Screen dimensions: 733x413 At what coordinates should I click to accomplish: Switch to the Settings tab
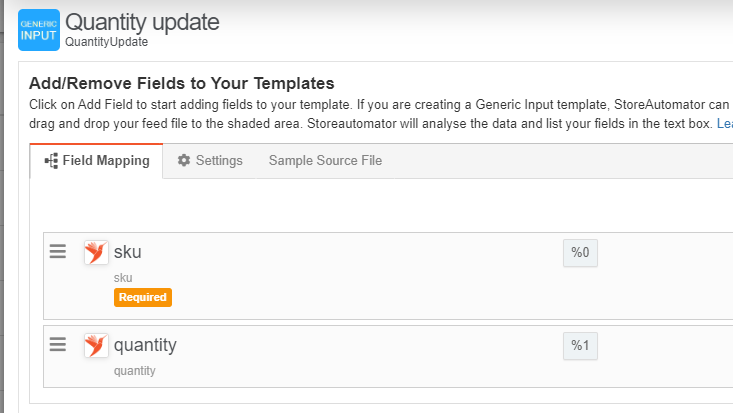point(210,161)
